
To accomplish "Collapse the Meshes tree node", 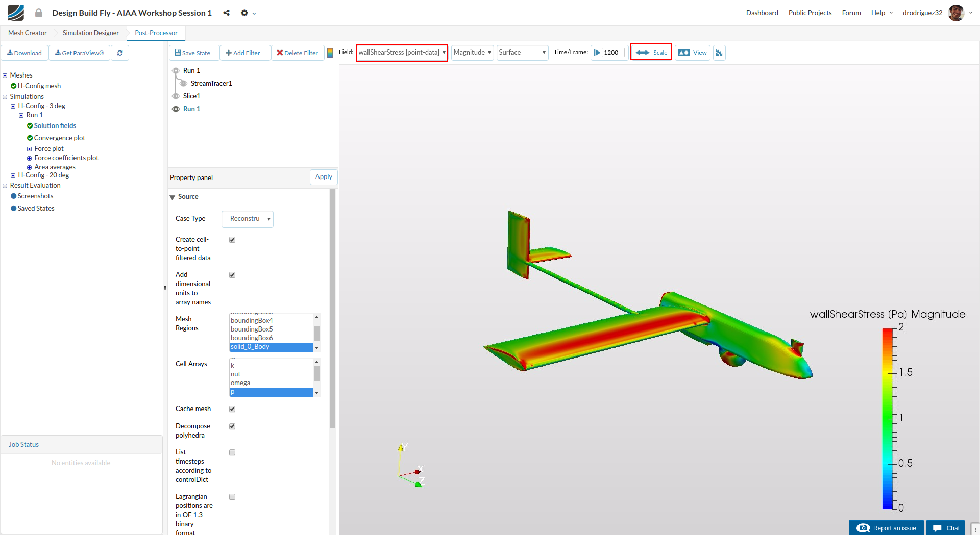I will pyautogui.click(x=5, y=76).
